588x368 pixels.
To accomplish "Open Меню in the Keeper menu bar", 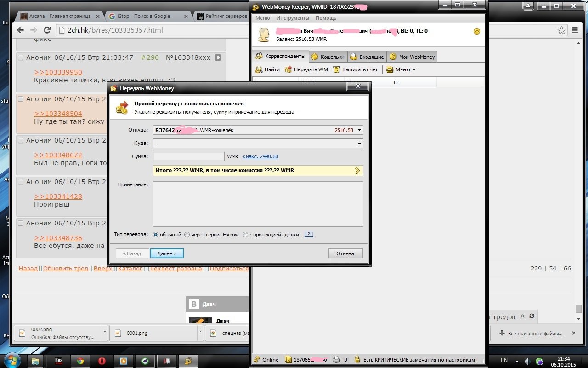I will (262, 18).
